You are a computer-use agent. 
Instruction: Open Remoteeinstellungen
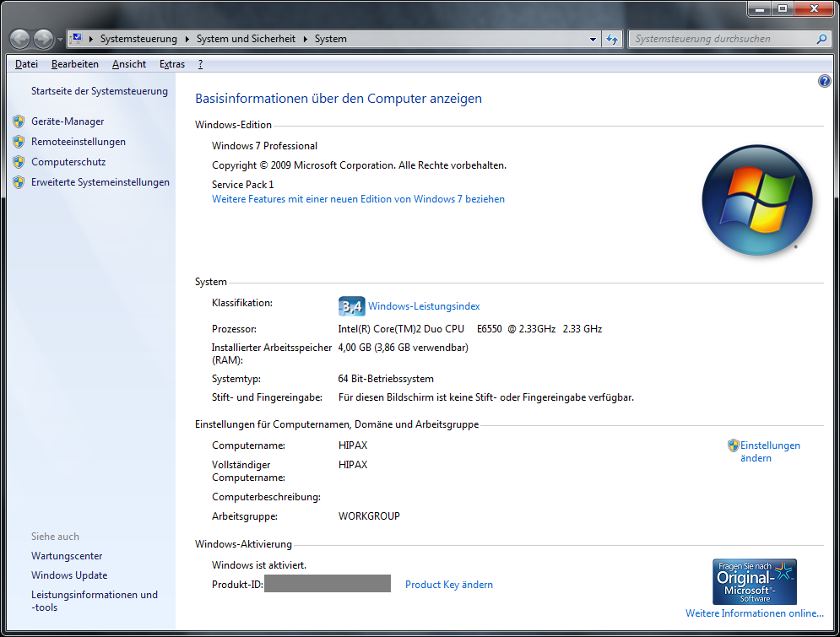(x=79, y=142)
